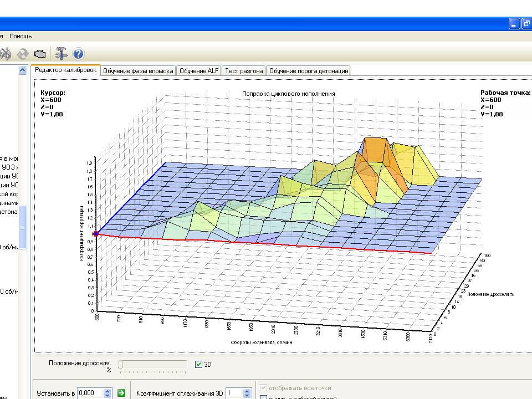Click the 100 throttle axis tick label
Screen dimensions: 532x399
487,255
